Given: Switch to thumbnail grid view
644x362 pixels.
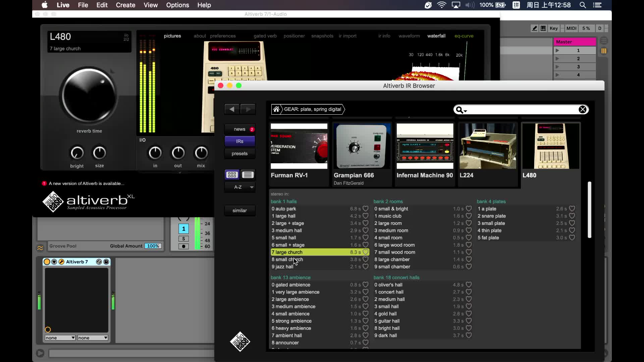Looking at the screenshot, I should 232,175.
